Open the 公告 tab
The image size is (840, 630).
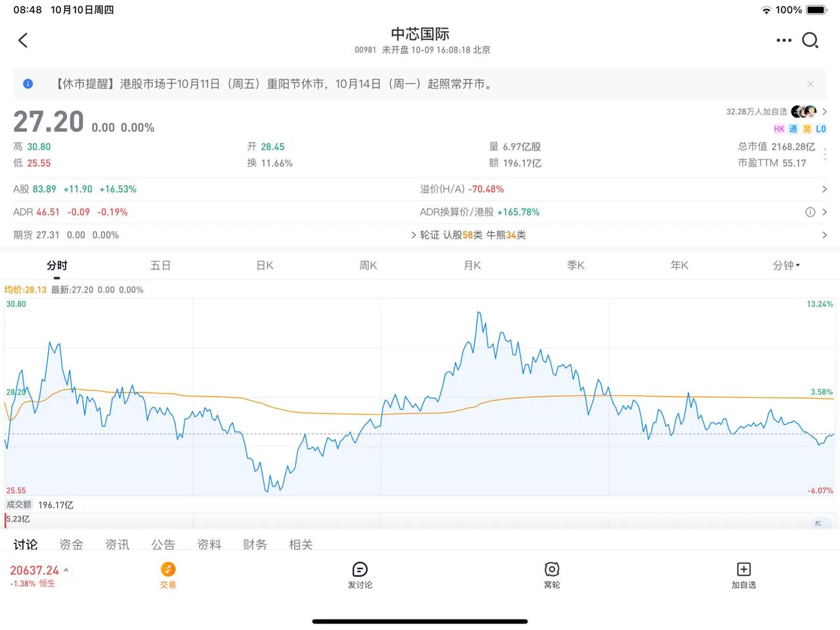click(x=163, y=545)
